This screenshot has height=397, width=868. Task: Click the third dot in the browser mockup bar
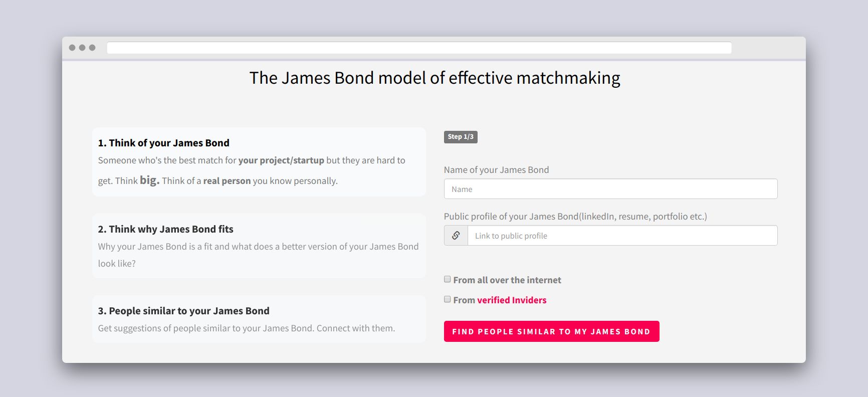coord(92,48)
